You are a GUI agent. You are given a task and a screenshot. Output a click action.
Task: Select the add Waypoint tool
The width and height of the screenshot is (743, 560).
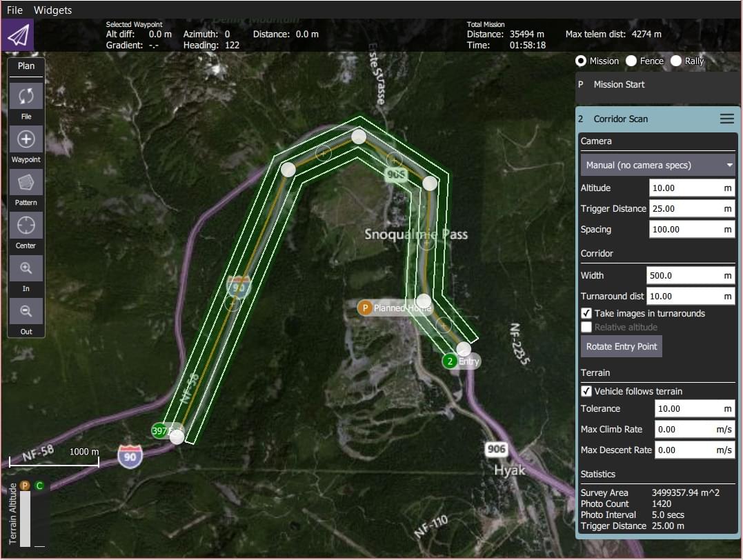[x=26, y=139]
